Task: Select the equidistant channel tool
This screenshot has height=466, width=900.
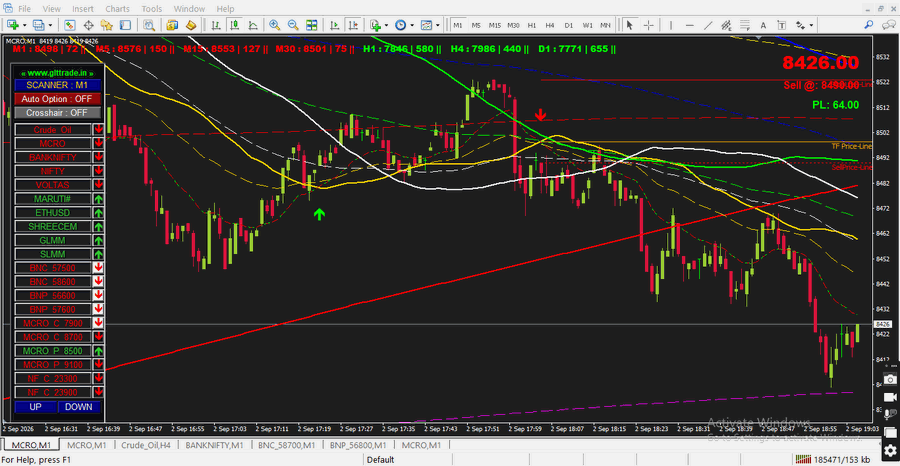Action: 727,25
